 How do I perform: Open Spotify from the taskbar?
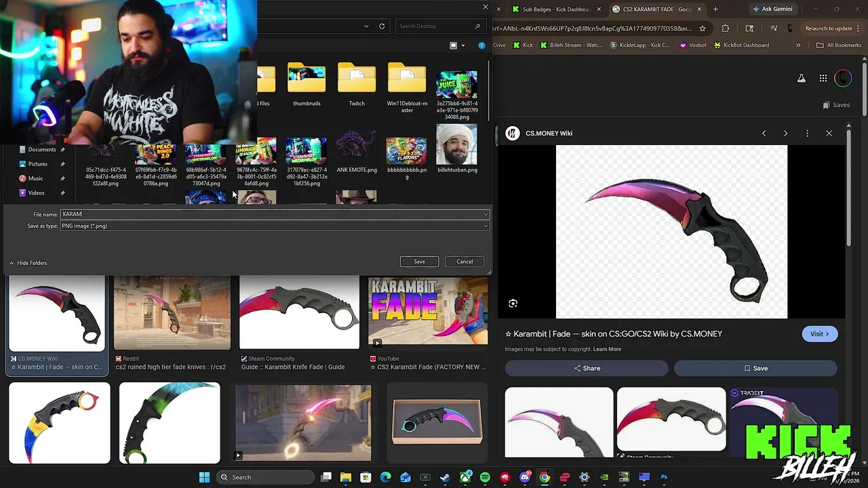[485, 477]
